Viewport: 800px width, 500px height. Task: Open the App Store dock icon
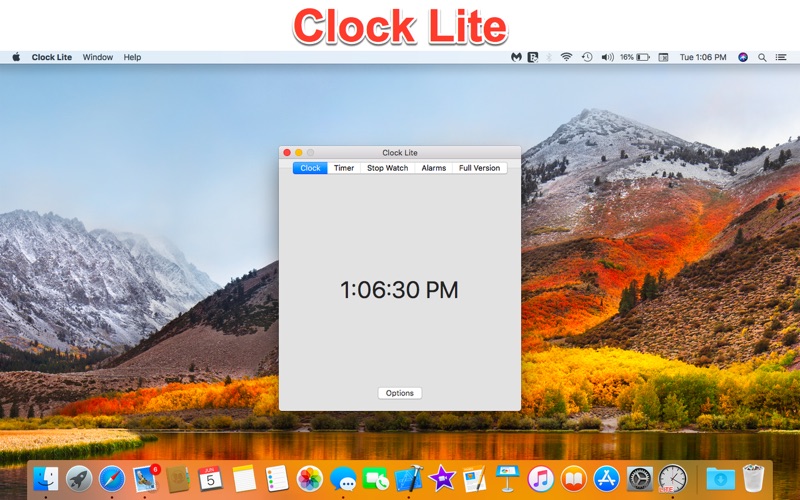606,479
